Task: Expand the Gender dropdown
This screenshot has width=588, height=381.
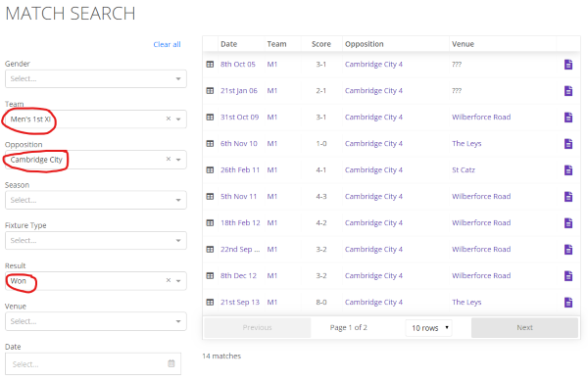Action: (178, 78)
